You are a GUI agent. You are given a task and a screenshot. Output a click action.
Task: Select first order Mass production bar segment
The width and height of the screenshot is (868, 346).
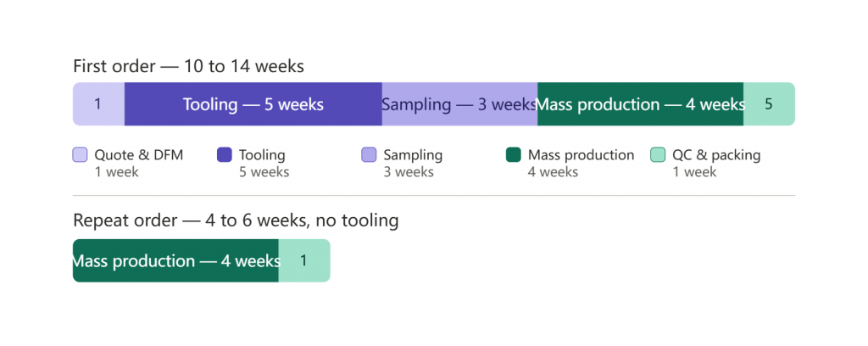pos(641,104)
